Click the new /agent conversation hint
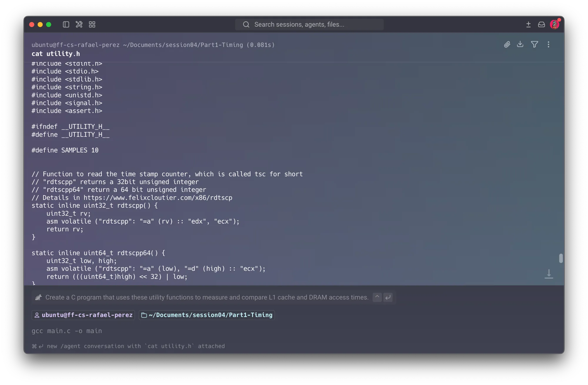This screenshot has height=385, width=588. click(128, 346)
